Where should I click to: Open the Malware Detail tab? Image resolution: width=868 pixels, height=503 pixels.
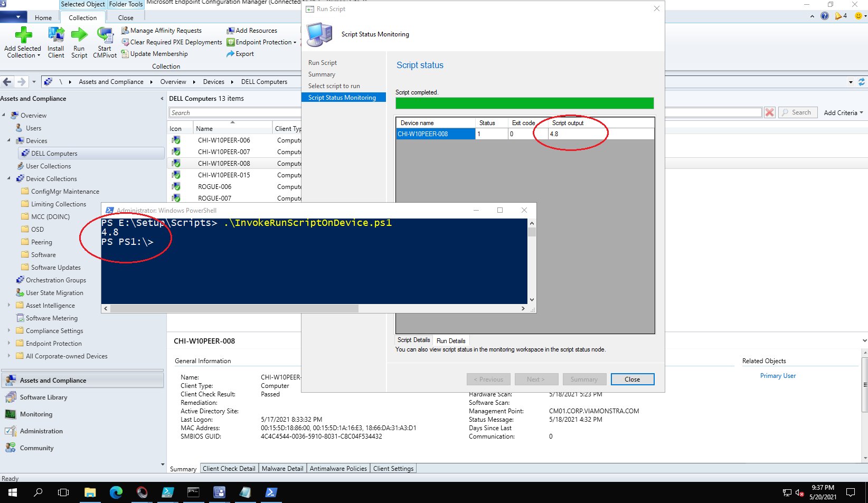click(282, 468)
